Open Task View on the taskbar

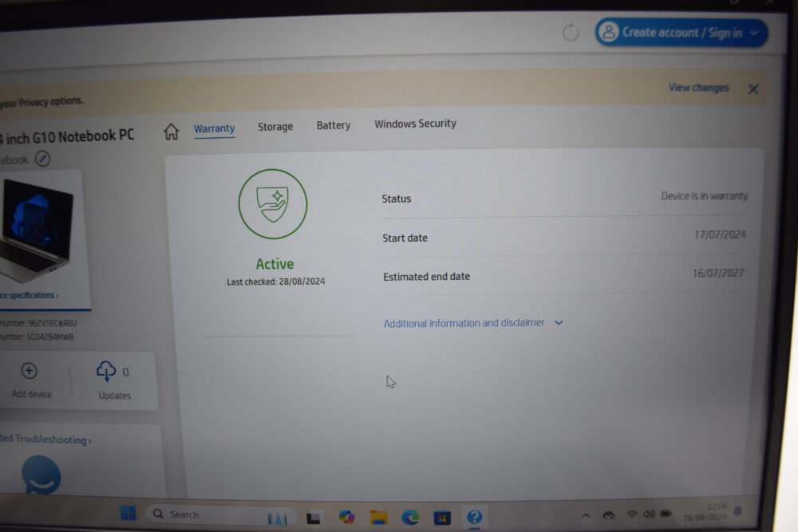coord(314,518)
